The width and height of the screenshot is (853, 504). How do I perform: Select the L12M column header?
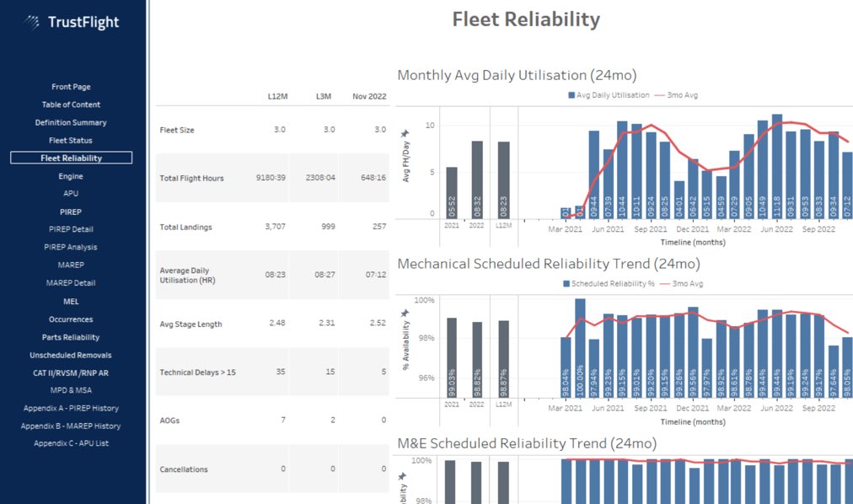[x=277, y=96]
